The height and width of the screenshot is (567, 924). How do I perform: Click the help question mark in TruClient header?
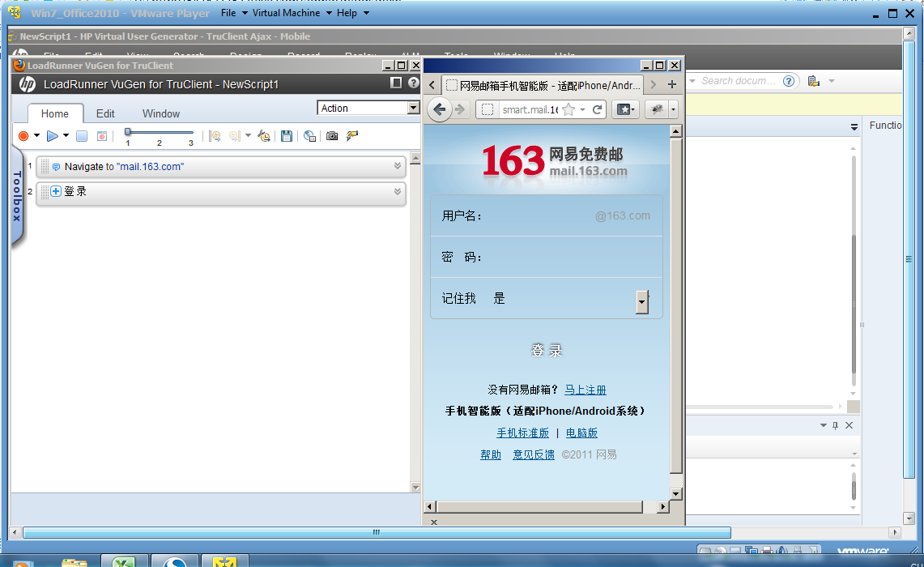tap(414, 83)
